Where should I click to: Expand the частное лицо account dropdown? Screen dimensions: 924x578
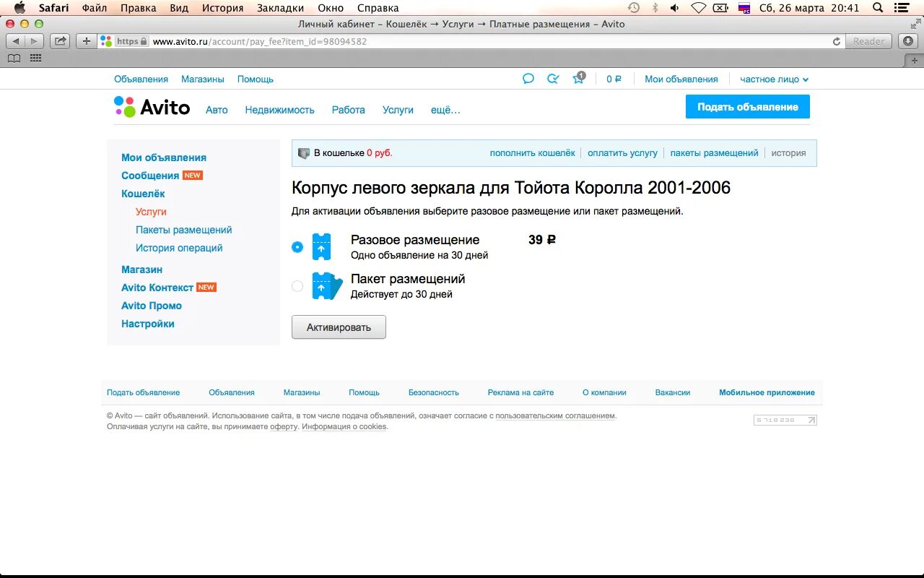[775, 79]
